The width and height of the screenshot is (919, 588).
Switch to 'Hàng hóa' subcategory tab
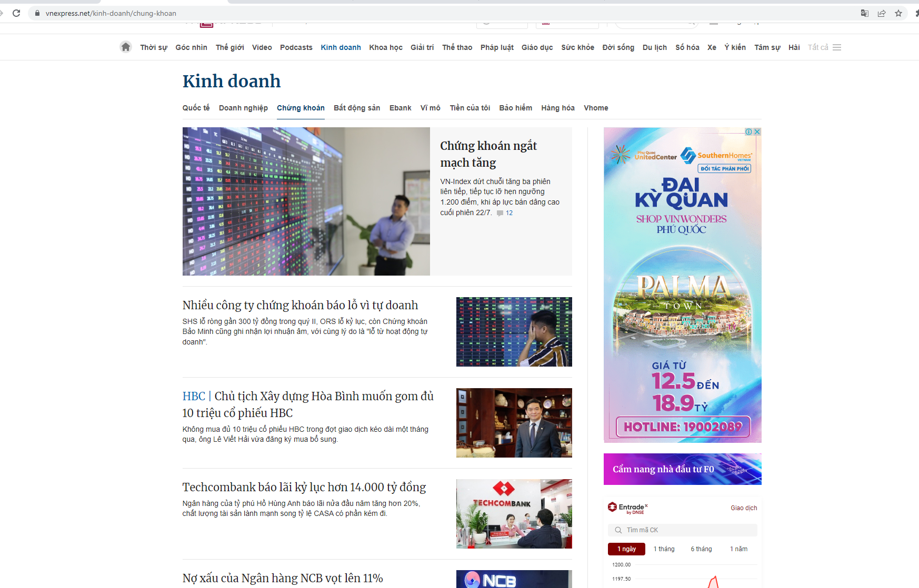[x=558, y=108]
